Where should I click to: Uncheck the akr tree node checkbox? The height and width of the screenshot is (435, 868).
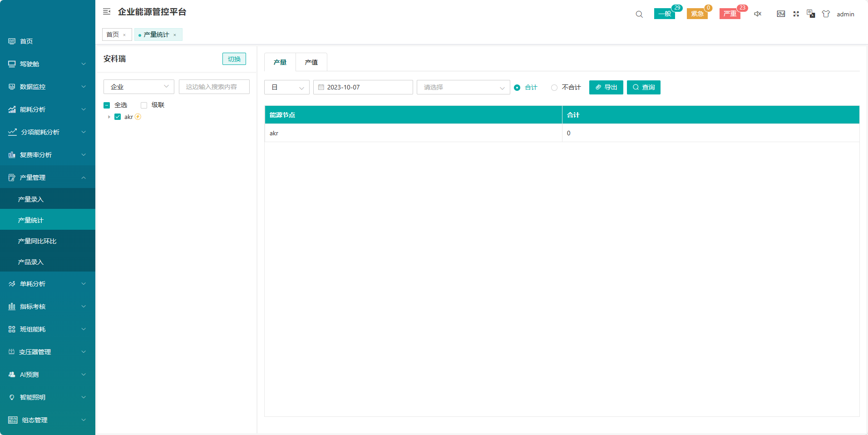[x=118, y=117]
